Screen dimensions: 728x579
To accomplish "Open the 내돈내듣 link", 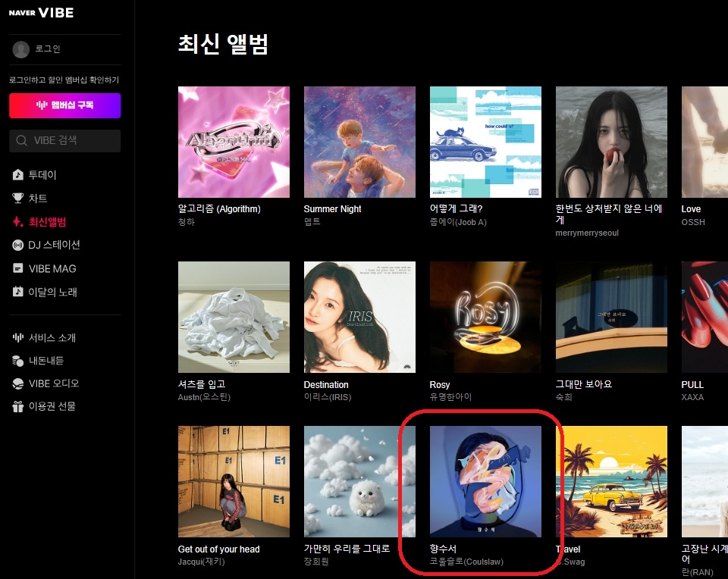I will tap(46, 361).
